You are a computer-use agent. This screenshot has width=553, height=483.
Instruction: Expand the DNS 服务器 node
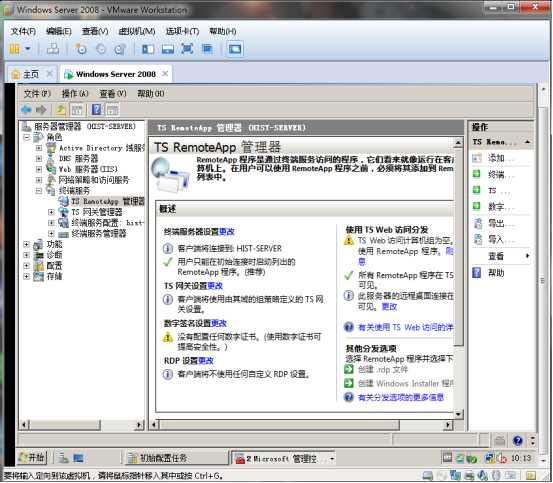(39, 159)
